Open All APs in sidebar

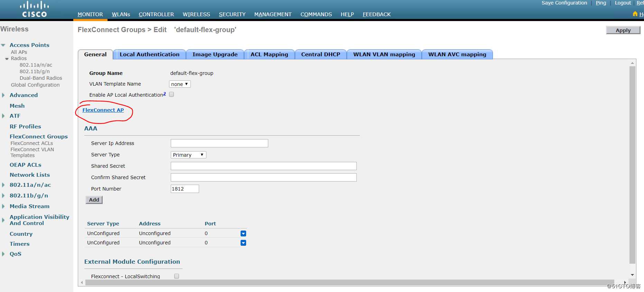[19, 52]
